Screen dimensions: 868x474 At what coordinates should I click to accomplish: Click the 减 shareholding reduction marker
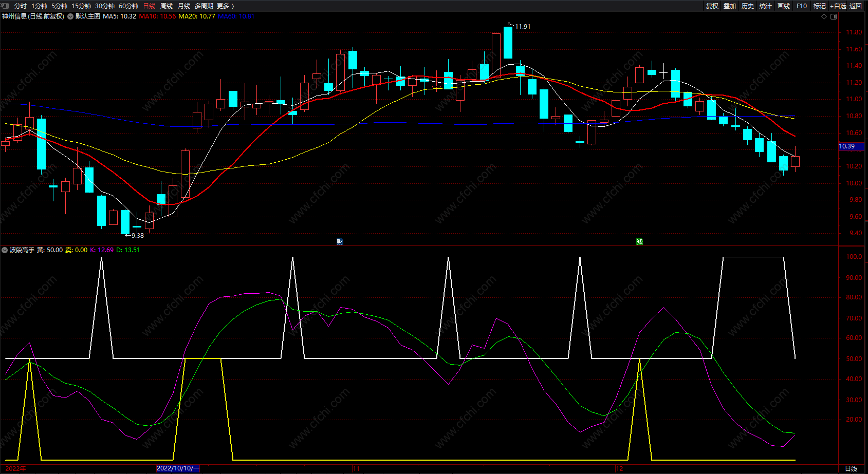pos(639,241)
